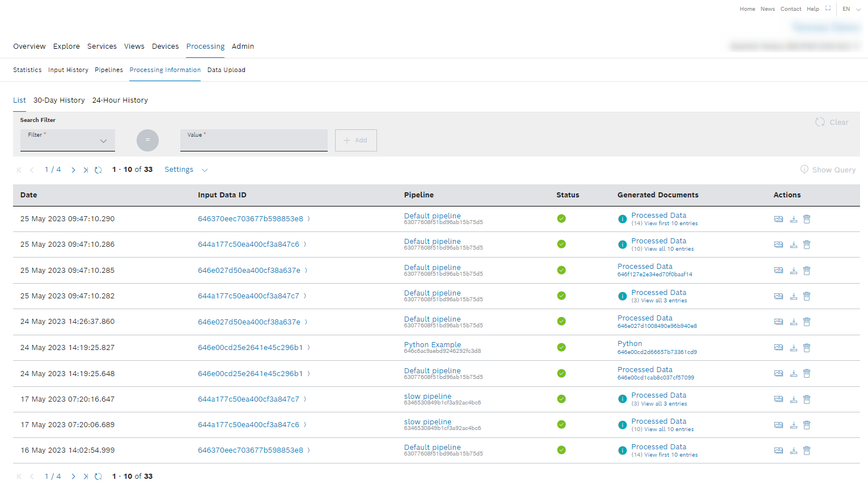
Task: Delete the 09:47:10.290 processing entry
Action: (807, 219)
